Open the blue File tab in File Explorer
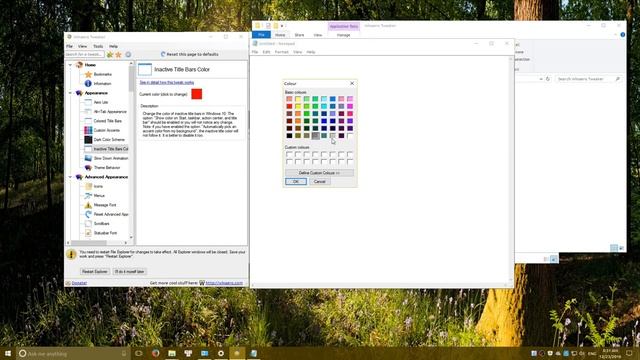Viewport: 640px width, 360px height. (261, 35)
